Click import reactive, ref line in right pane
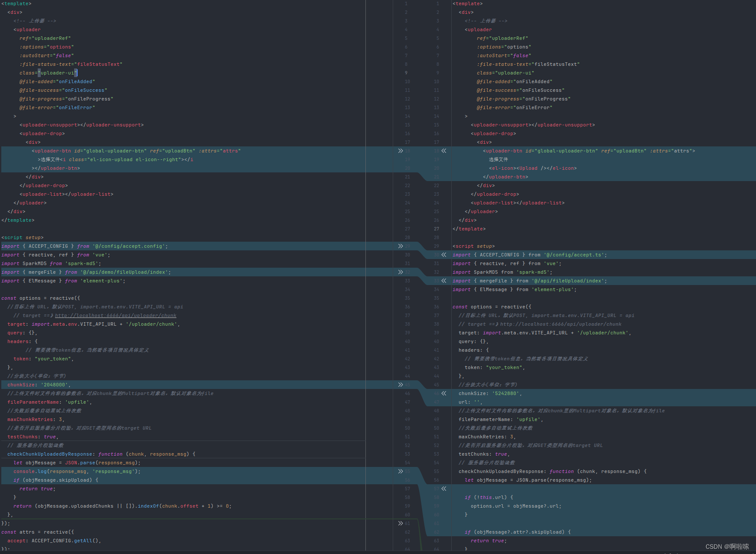Screen dimensions: 756x554 click(507, 263)
